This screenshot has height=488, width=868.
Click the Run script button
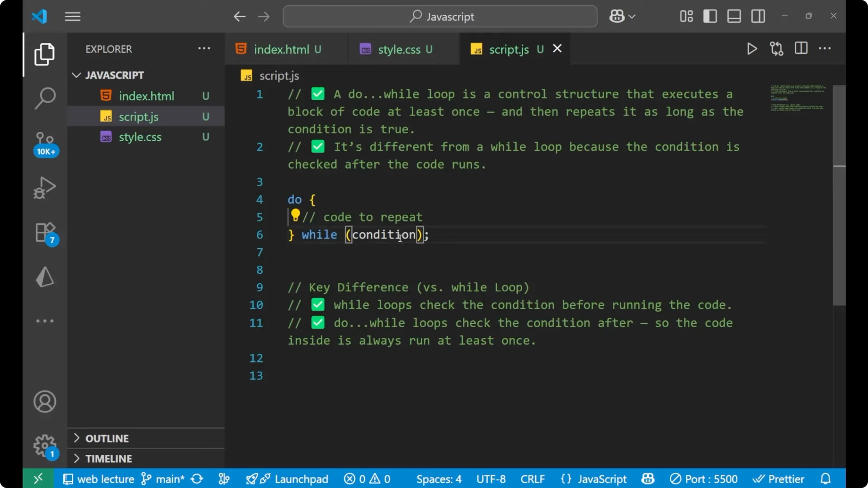tap(752, 49)
